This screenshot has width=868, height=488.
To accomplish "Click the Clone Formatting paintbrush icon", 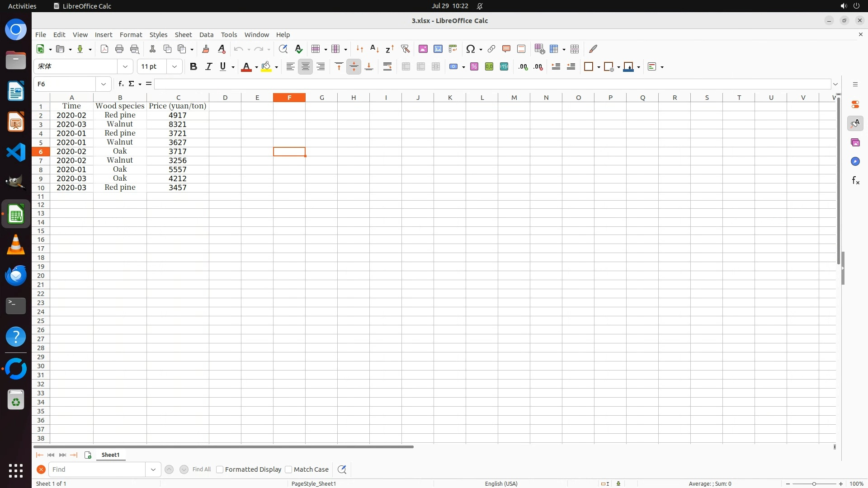I will 206,49.
